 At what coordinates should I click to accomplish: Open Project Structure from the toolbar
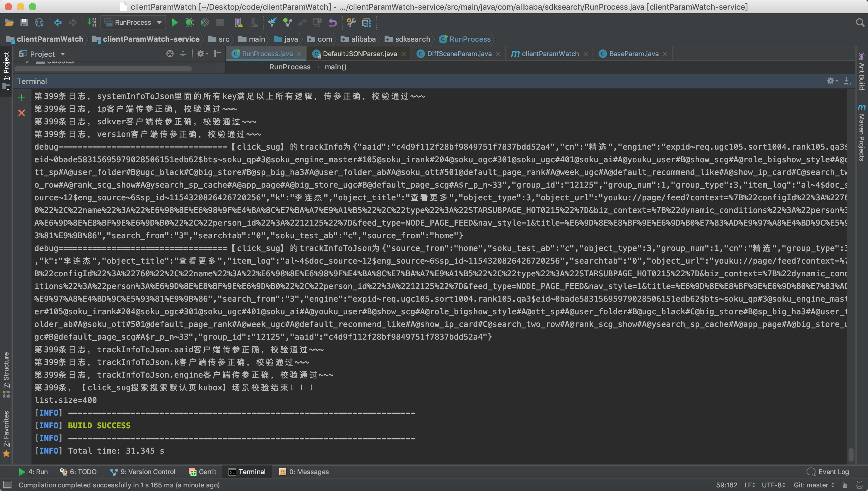[x=366, y=23]
